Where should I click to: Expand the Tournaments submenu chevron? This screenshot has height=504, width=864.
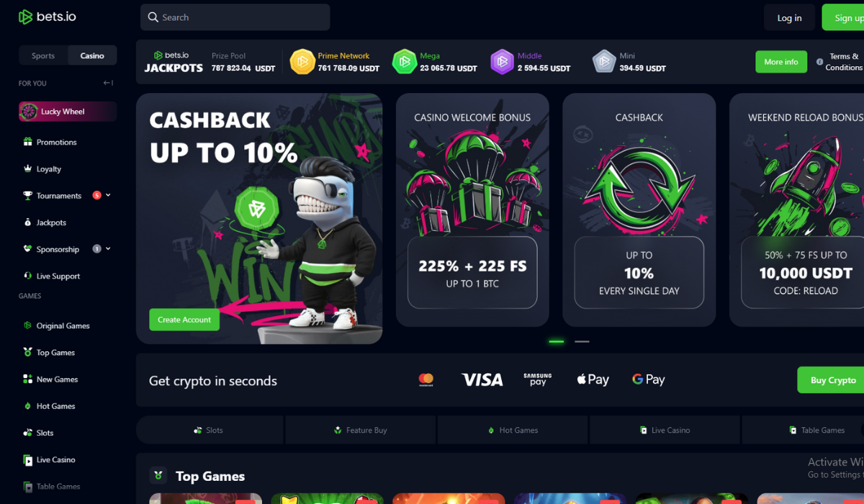coord(108,195)
